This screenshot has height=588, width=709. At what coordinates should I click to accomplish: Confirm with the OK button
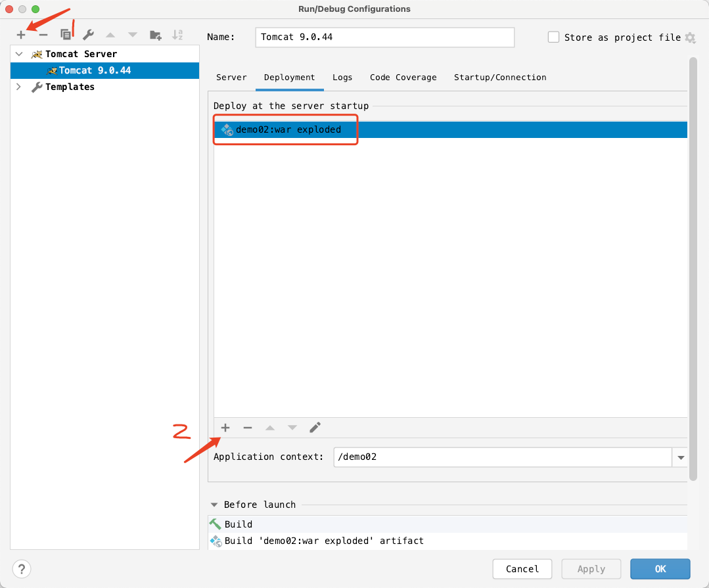point(660,569)
